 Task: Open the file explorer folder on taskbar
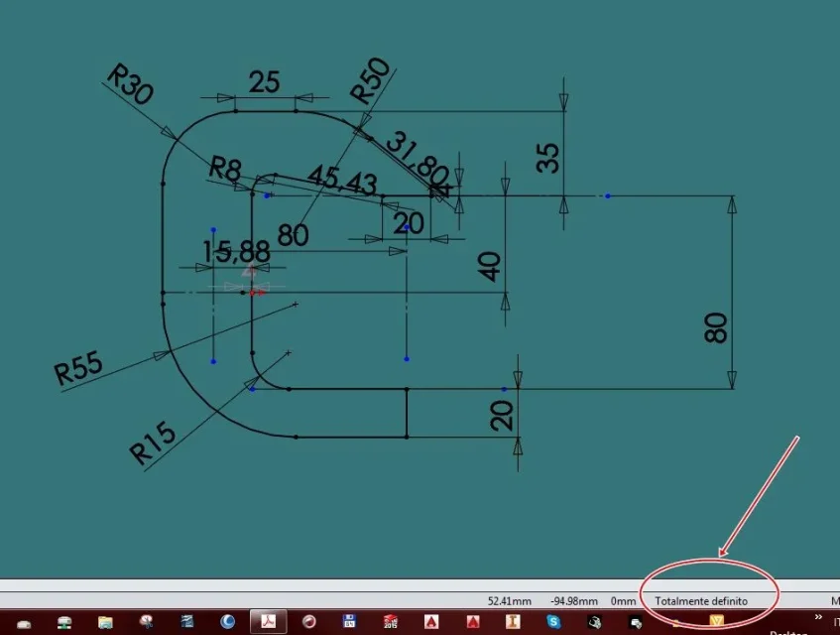tap(105, 622)
